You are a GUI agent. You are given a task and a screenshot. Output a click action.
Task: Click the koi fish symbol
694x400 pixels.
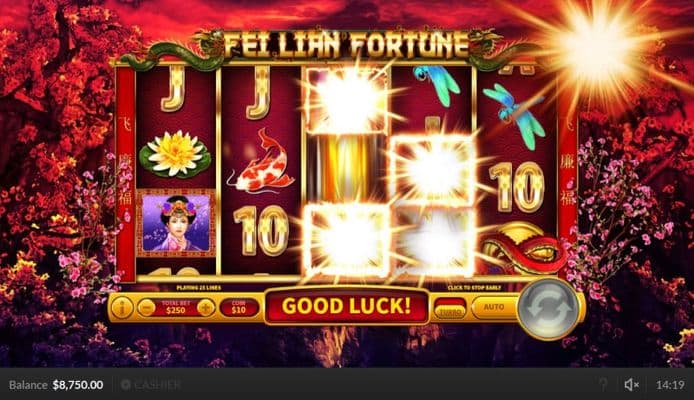click(261, 162)
